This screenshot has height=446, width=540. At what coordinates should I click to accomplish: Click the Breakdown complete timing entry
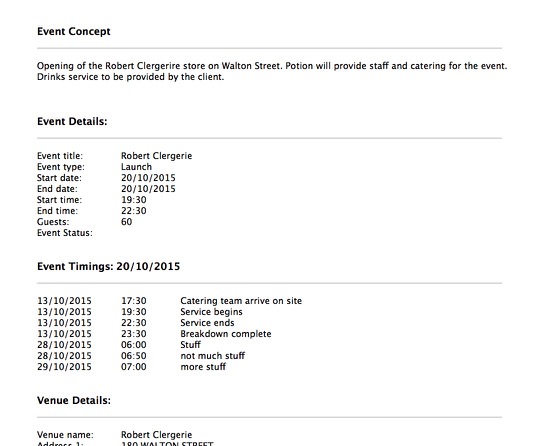226,334
